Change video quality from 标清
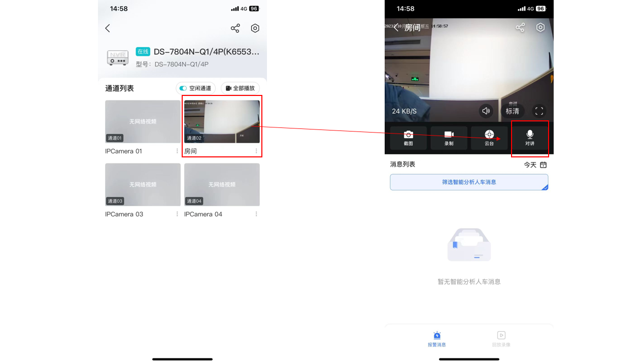The image size is (644, 362). 512,111
